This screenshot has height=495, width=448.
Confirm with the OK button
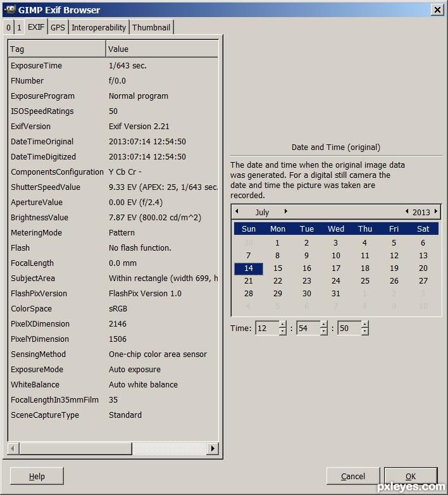coord(411,476)
